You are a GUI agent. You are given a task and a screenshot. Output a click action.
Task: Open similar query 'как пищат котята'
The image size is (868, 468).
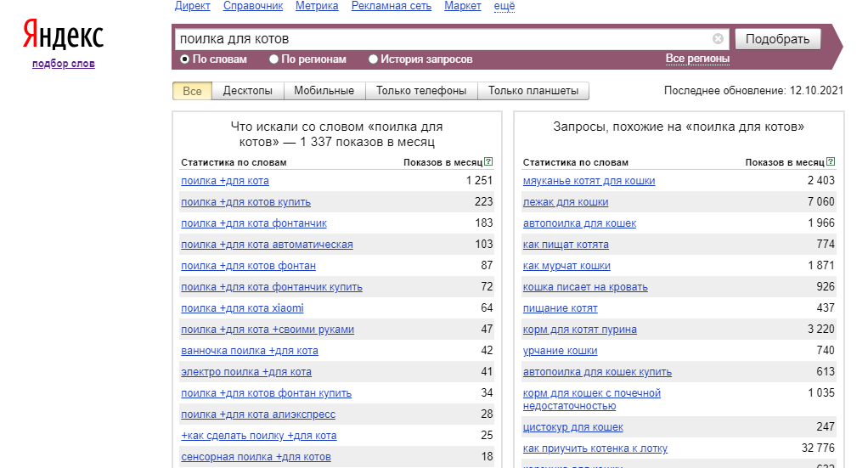(x=566, y=245)
